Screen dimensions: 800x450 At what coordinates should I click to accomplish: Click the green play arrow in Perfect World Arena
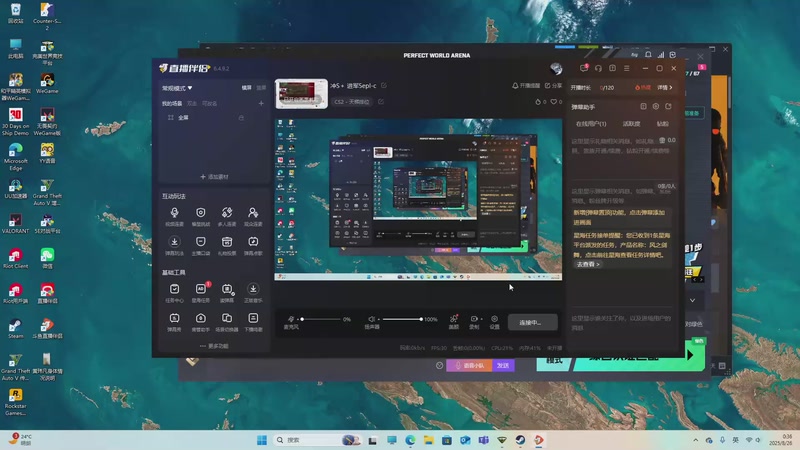(x=690, y=355)
